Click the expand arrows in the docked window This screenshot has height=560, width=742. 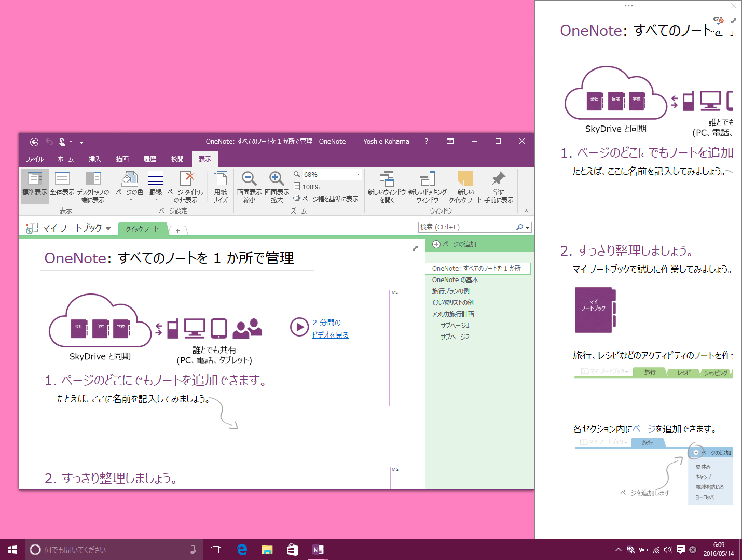pos(734,21)
